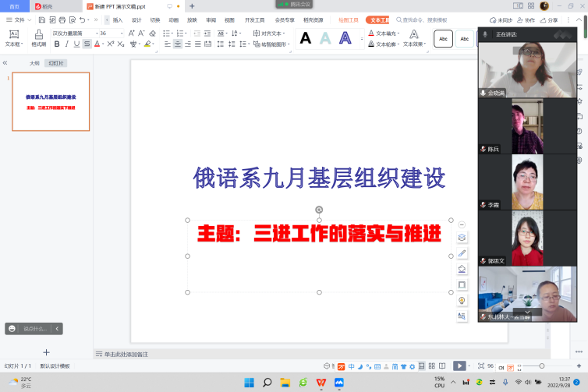Screen dimensions: 588x392
Task: Toggle Underline formatting
Action: click(77, 44)
